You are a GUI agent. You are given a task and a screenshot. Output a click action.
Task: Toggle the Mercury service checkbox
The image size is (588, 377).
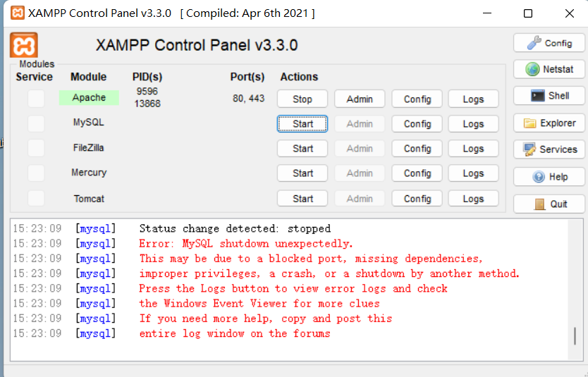pos(37,173)
